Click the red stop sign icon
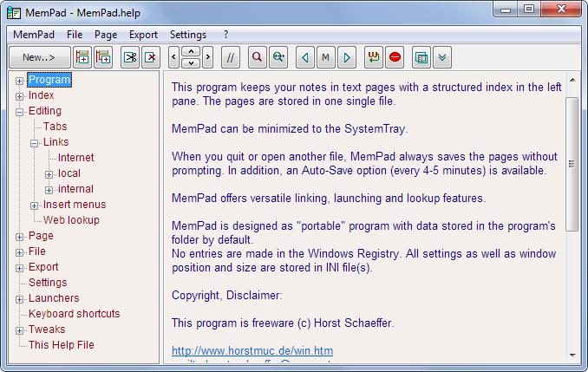The width and height of the screenshot is (588, 372). point(395,57)
